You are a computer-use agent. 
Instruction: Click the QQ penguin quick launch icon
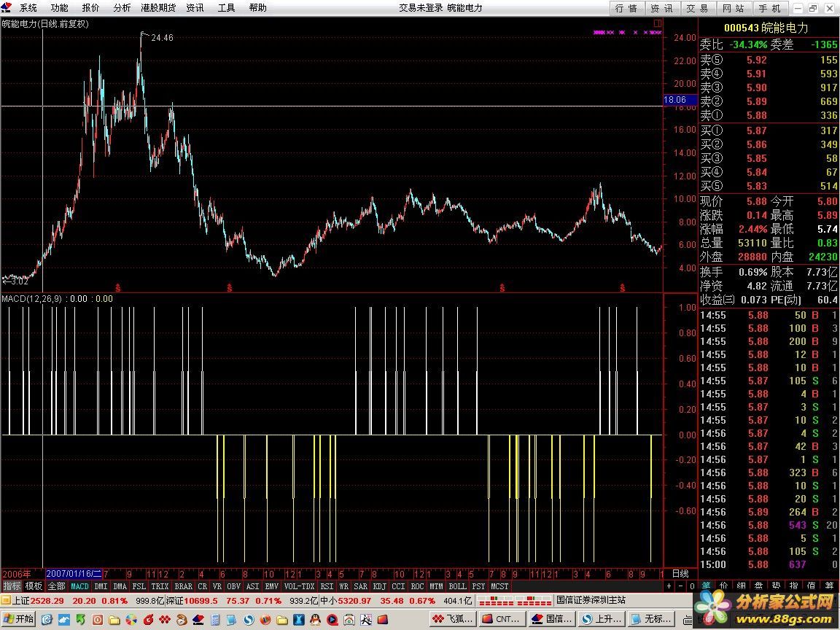point(315,620)
